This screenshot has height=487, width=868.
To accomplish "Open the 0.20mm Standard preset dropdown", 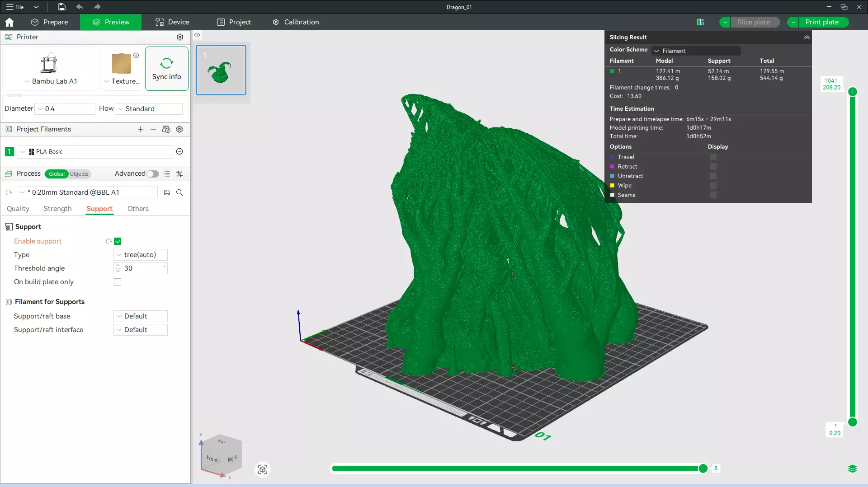I will pyautogui.click(x=87, y=192).
